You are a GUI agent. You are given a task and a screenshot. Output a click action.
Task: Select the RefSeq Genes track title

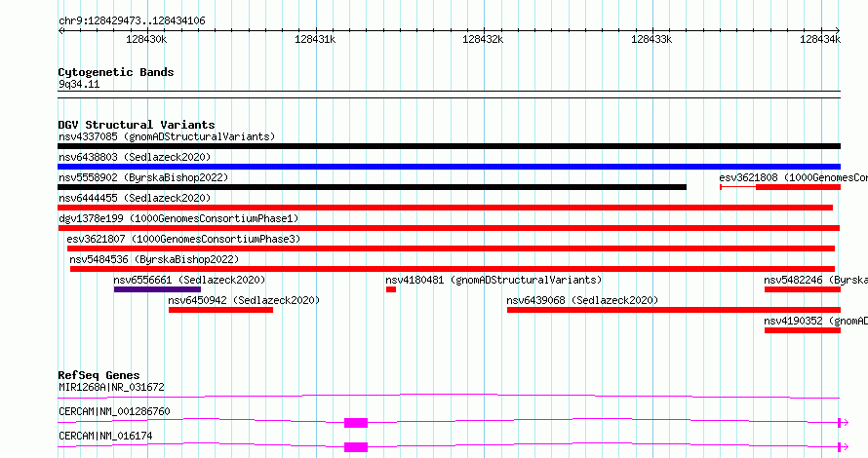(x=99, y=375)
